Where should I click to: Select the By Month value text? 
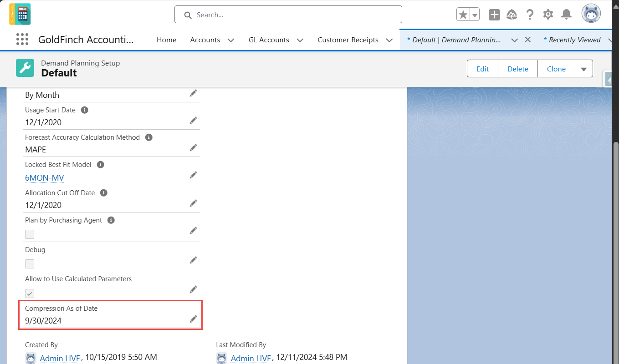point(42,95)
